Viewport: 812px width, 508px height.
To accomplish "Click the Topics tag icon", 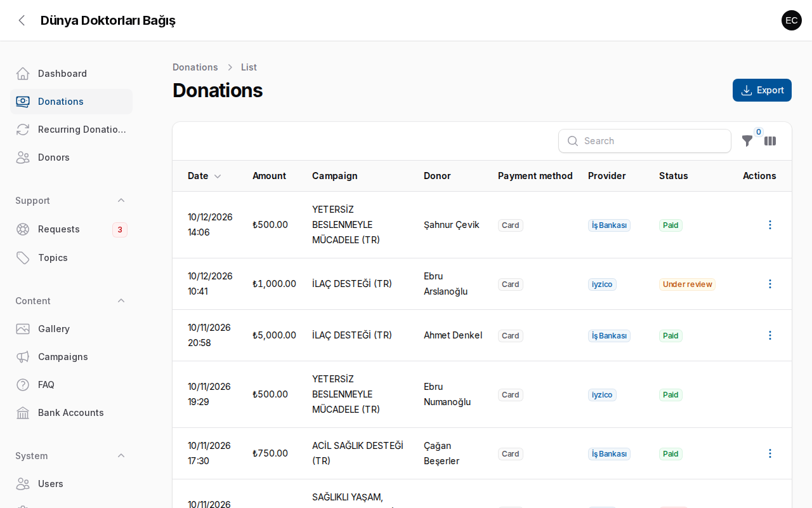I will [23, 258].
